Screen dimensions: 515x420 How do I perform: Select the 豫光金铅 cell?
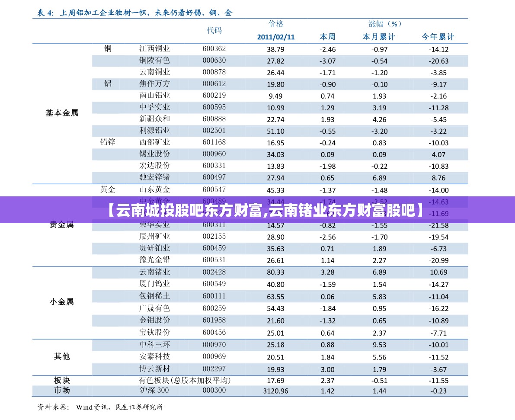click(x=154, y=260)
